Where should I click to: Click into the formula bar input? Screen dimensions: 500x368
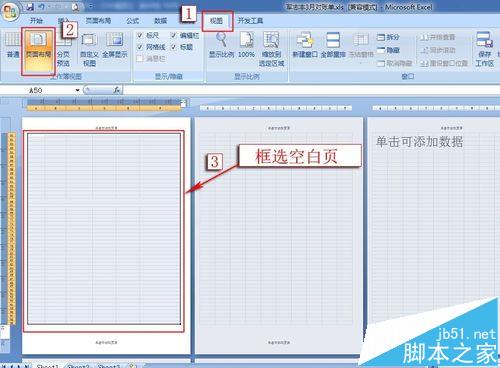[x=311, y=90]
